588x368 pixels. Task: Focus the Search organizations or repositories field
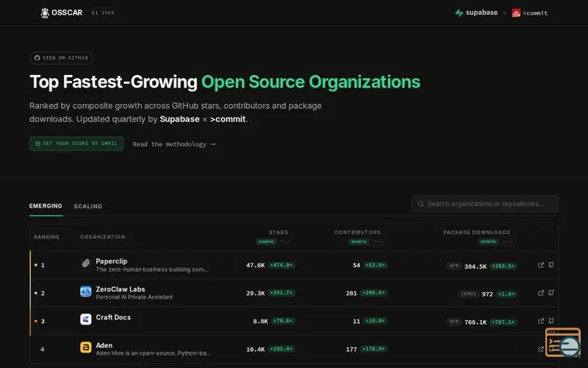point(485,204)
